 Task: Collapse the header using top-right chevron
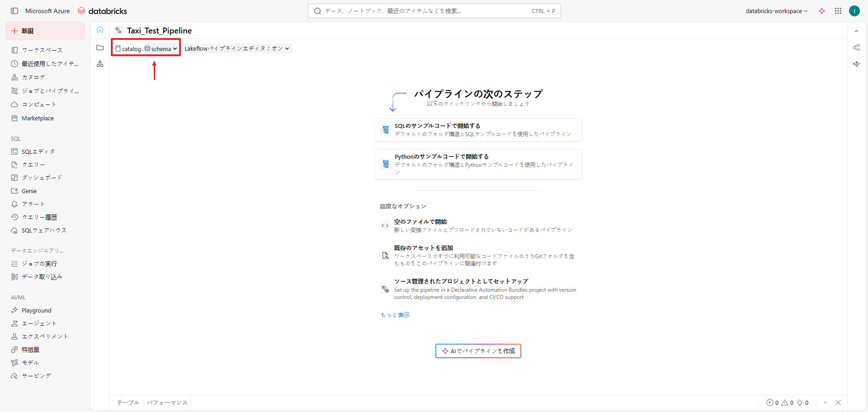click(856, 31)
